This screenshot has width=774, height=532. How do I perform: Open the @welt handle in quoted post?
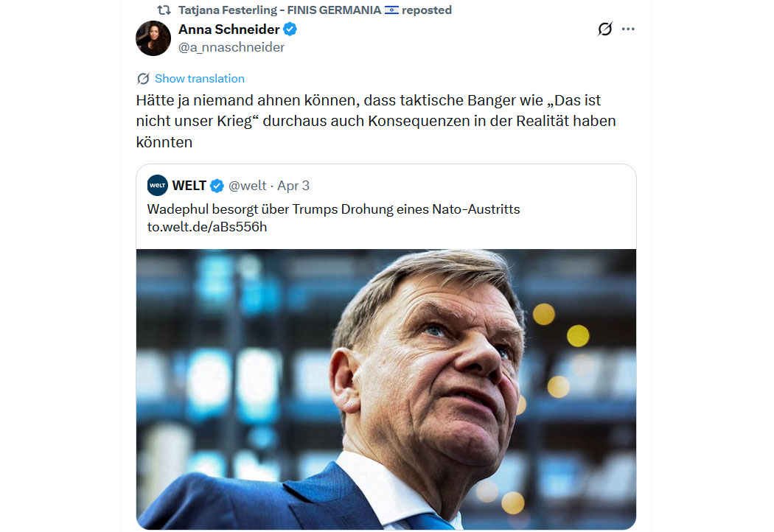pos(248,185)
